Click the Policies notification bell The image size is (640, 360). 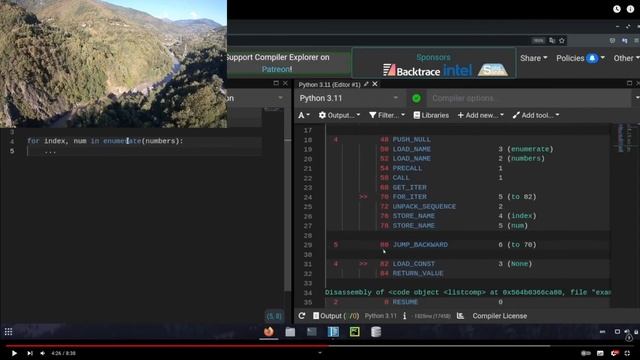tap(592, 58)
